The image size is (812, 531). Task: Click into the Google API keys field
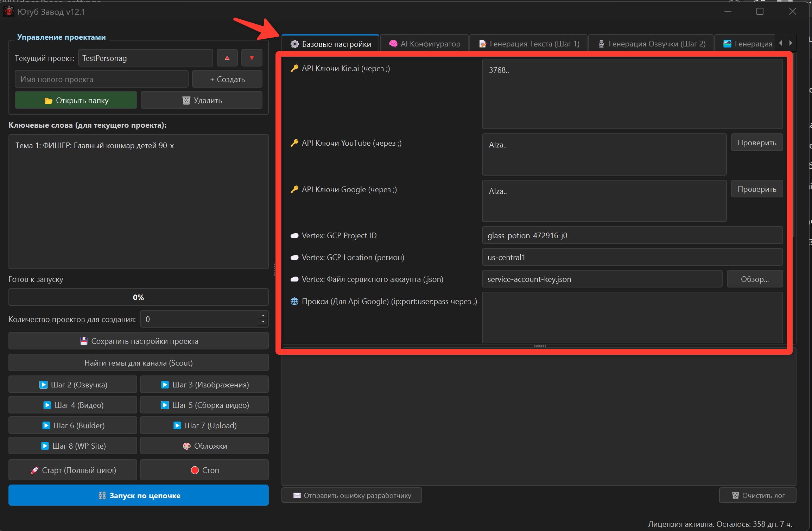pyautogui.click(x=604, y=201)
